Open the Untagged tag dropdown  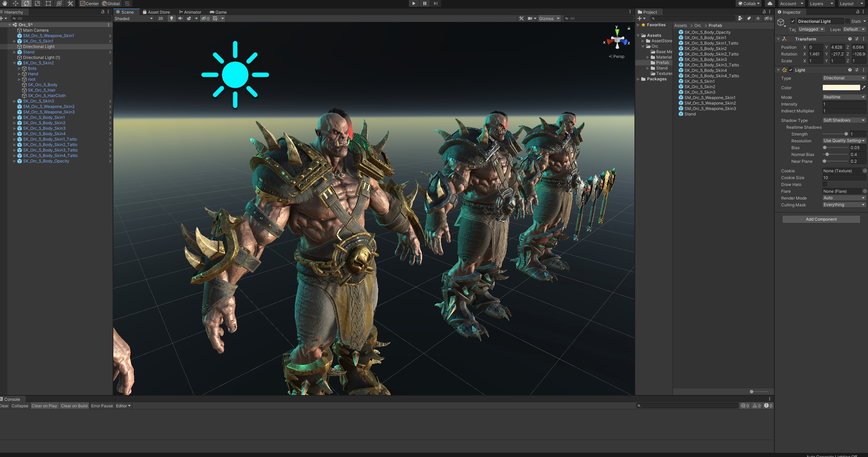tap(811, 29)
